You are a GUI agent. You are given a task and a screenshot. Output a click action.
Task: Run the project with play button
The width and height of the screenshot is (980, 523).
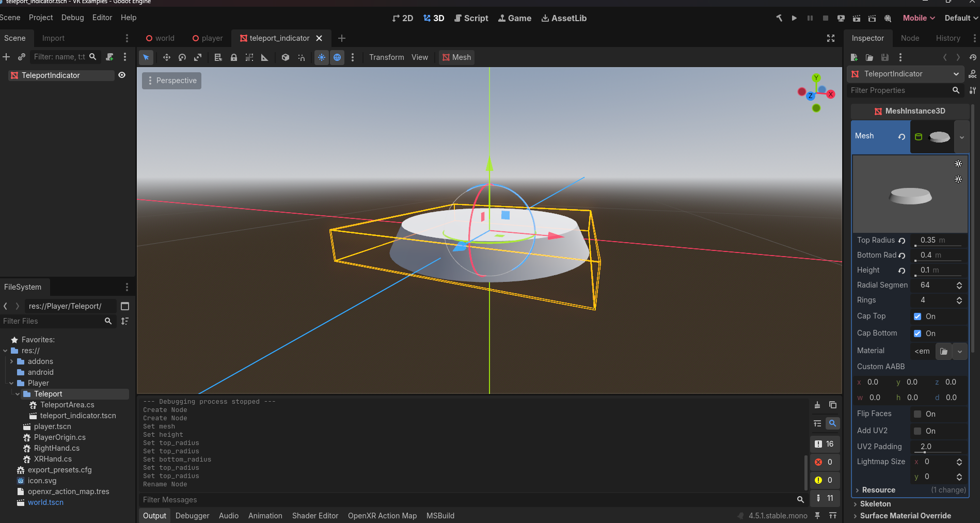pos(794,18)
